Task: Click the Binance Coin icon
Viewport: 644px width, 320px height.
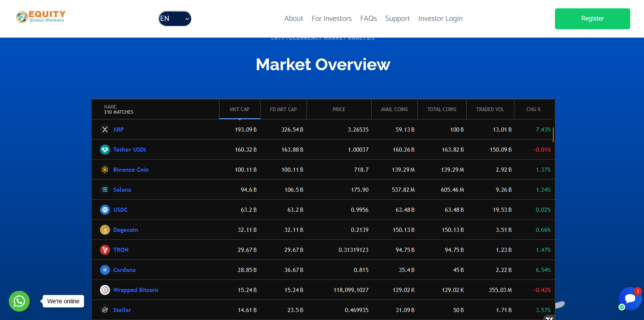Action: 105,170
